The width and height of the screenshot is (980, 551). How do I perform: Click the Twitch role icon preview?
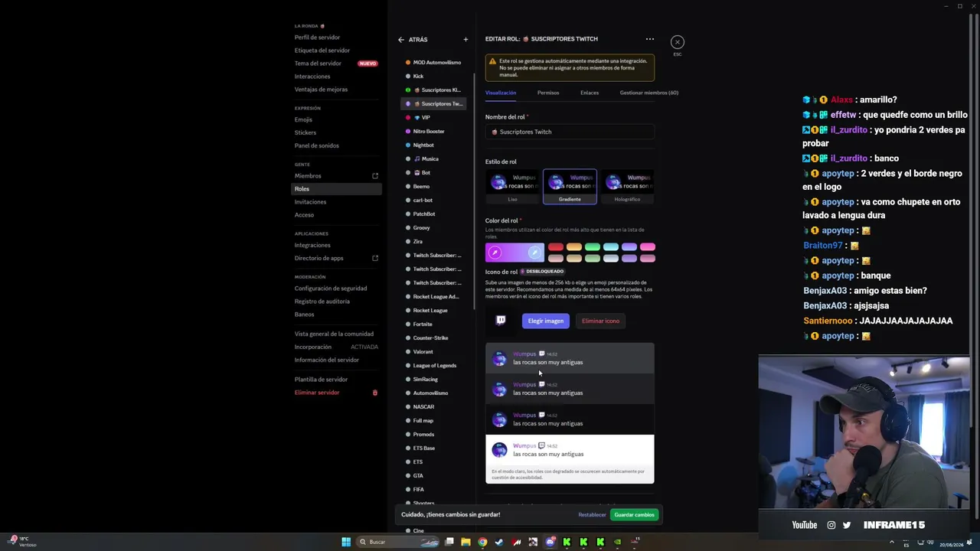[x=501, y=321]
